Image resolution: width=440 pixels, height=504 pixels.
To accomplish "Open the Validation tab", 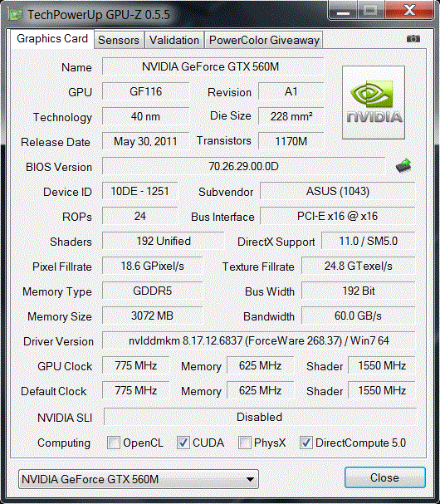I will (x=174, y=40).
